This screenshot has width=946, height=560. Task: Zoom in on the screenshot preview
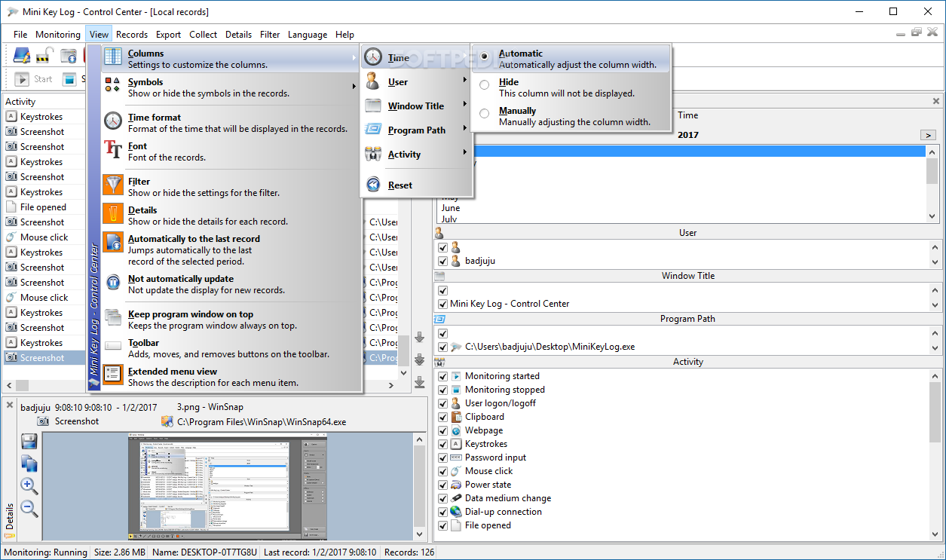[x=29, y=485]
